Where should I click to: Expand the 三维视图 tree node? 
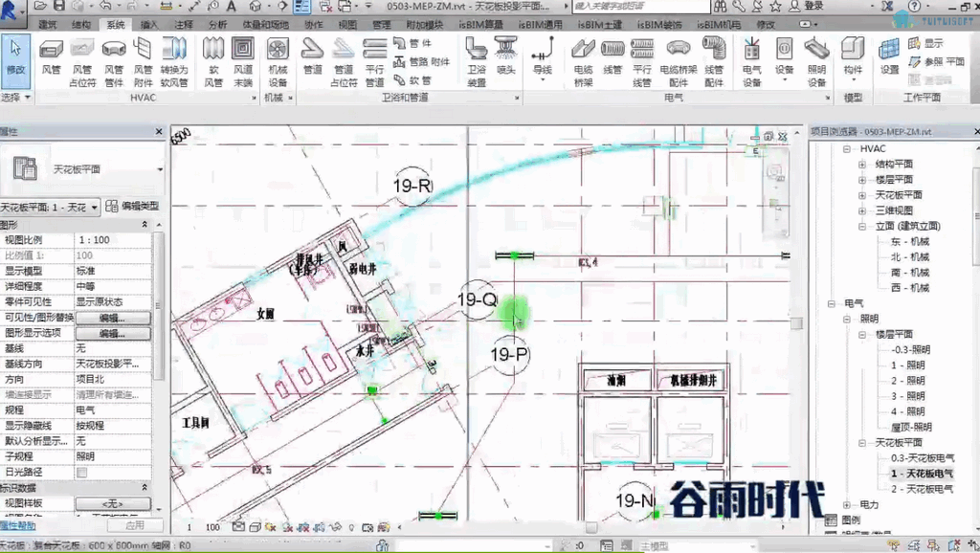(862, 210)
